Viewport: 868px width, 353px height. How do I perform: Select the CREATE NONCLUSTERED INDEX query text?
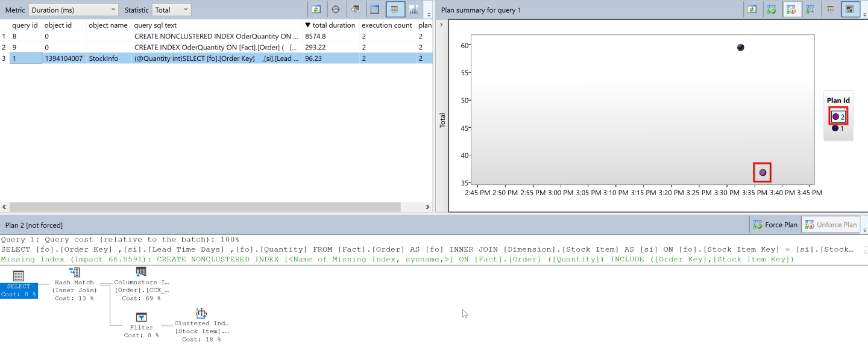[x=216, y=36]
